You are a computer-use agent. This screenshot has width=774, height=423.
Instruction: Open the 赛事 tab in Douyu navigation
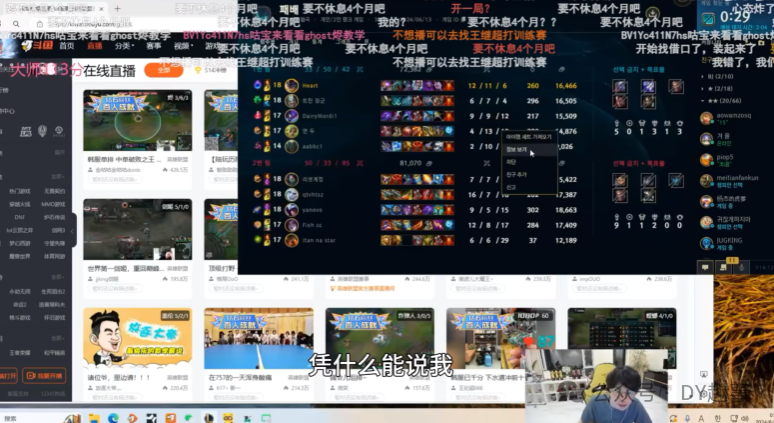pos(154,46)
